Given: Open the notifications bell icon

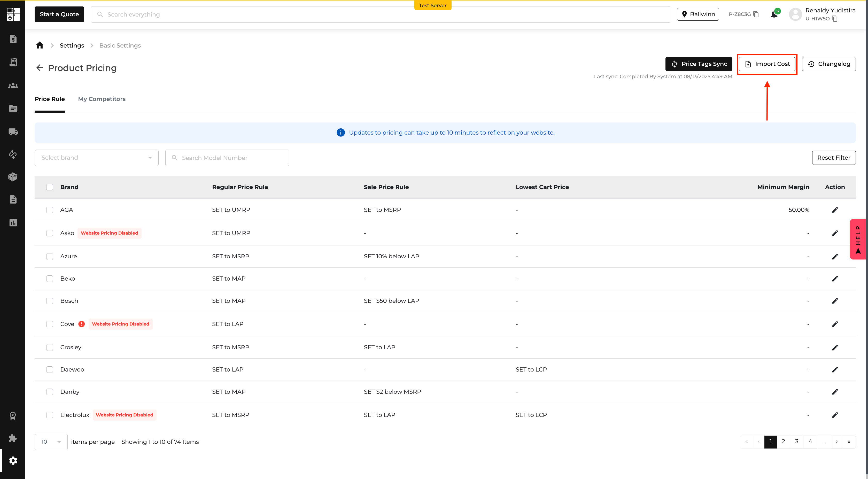Looking at the screenshot, I should point(774,14).
